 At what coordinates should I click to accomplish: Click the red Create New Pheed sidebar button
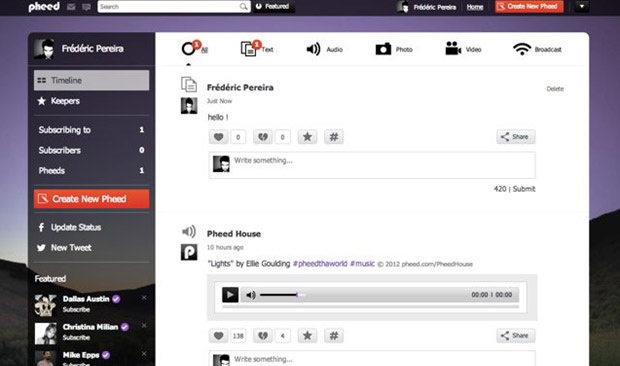click(x=91, y=199)
